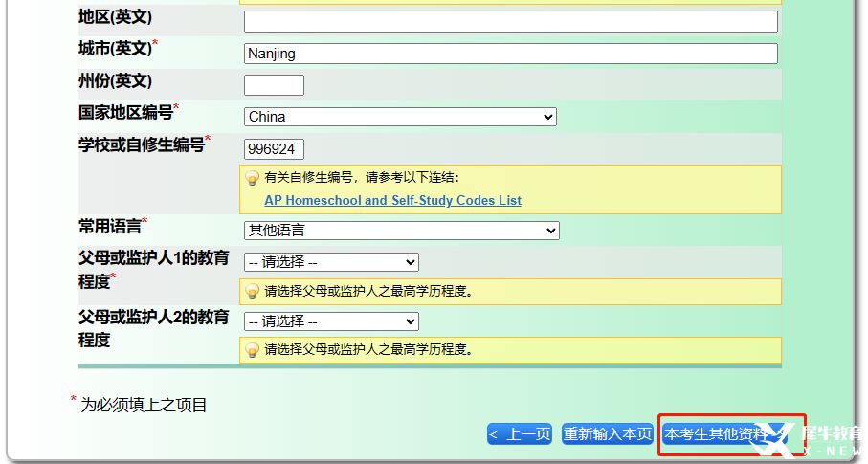This screenshot has width=868, height=464.
Task: Click the 城市(英文) field containing Nanjing
Action: (510, 54)
